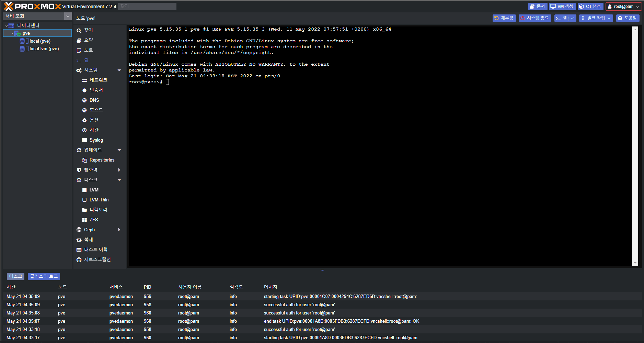Click the Proxmox logo icon
Image resolution: width=644 pixels, height=343 pixels.
[x=9, y=6]
